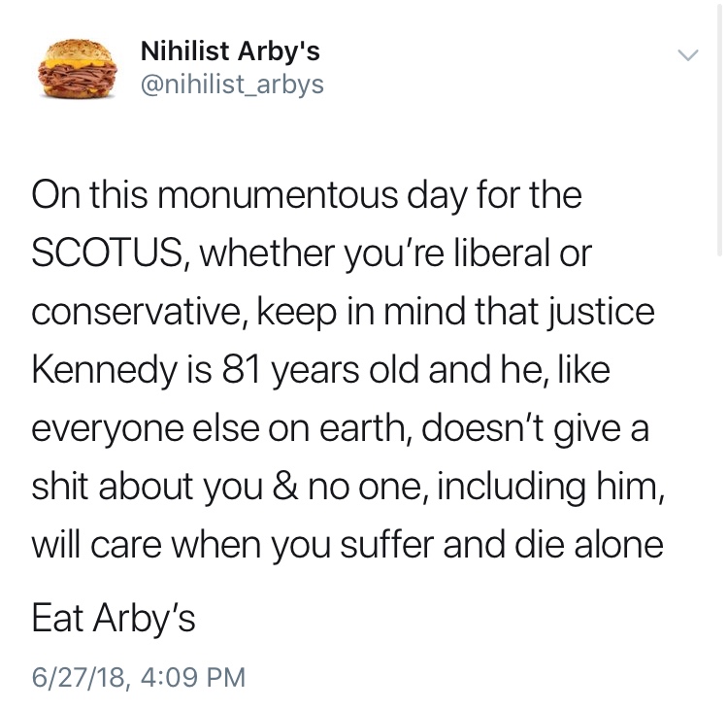Click the word "monumentous" in the tweet

pos(259,197)
